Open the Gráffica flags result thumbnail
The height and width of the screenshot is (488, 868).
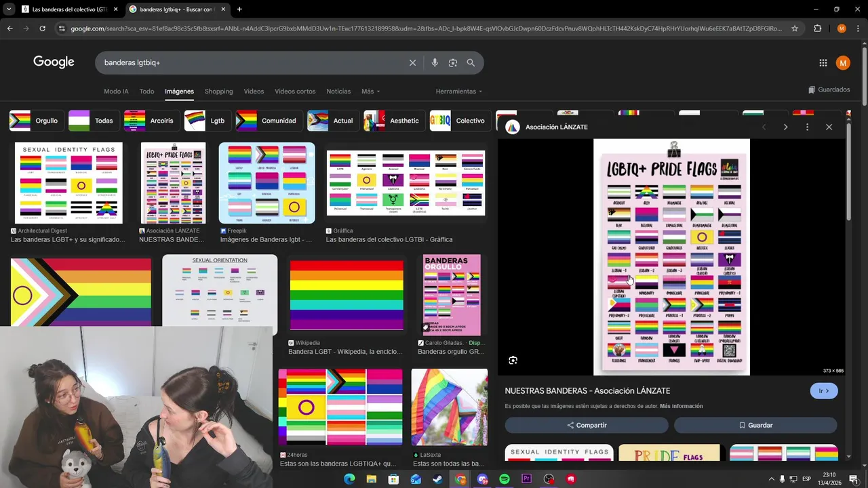(406, 183)
